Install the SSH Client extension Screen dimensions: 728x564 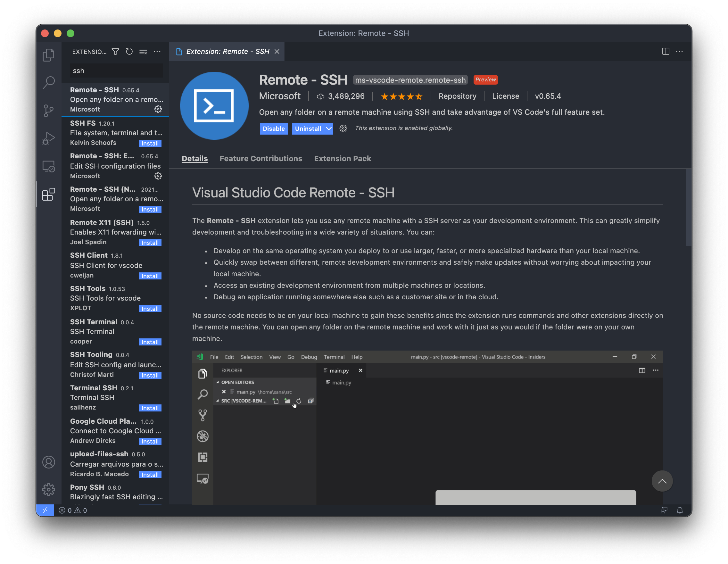[x=150, y=276]
